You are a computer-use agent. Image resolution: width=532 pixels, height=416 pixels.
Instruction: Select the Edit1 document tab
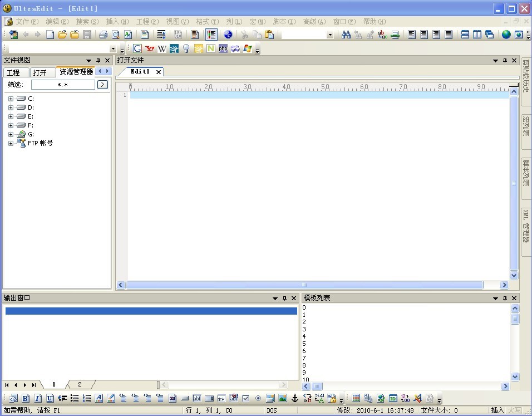(140, 71)
